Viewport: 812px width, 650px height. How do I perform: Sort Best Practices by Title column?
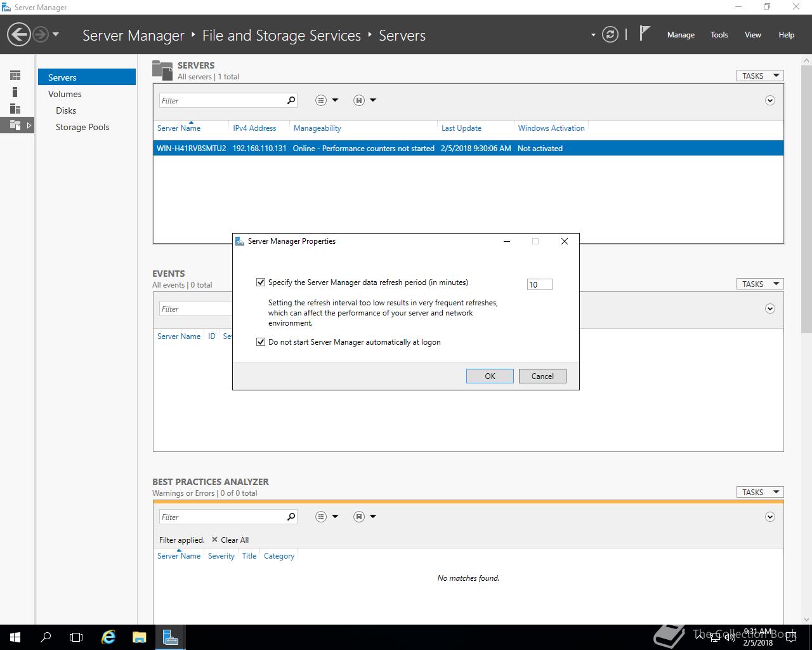[x=249, y=556]
